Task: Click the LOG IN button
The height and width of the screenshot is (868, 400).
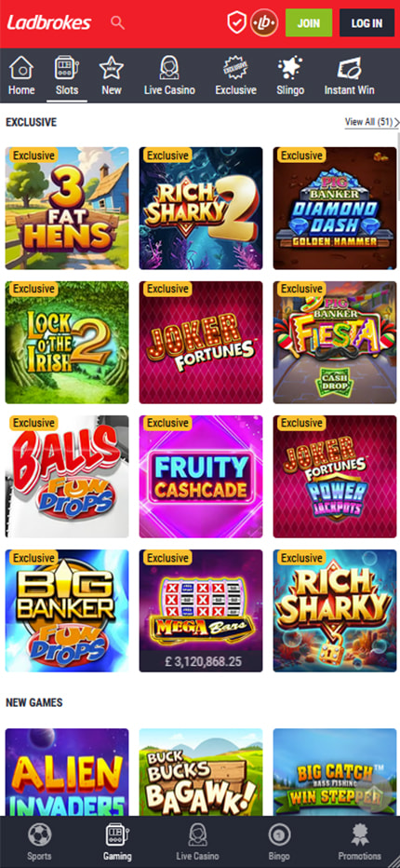Action: [367, 22]
